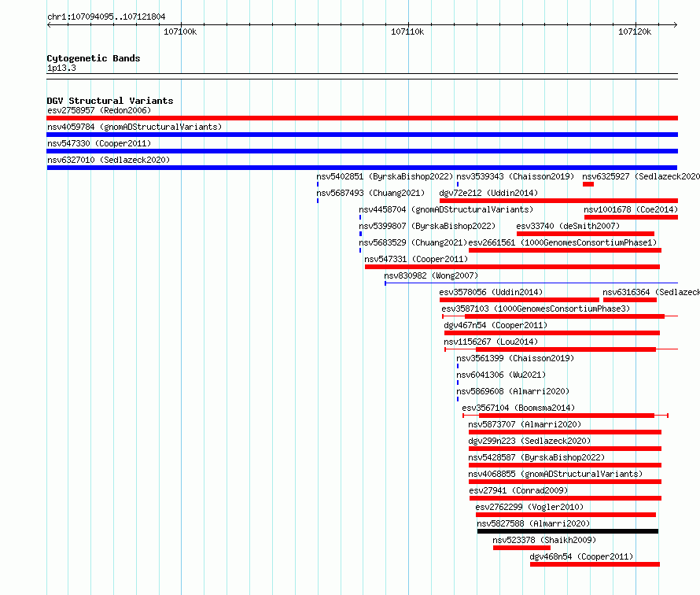The image size is (700, 595).
Task: Click the DGV Structural Variants track title
Action: point(110,101)
